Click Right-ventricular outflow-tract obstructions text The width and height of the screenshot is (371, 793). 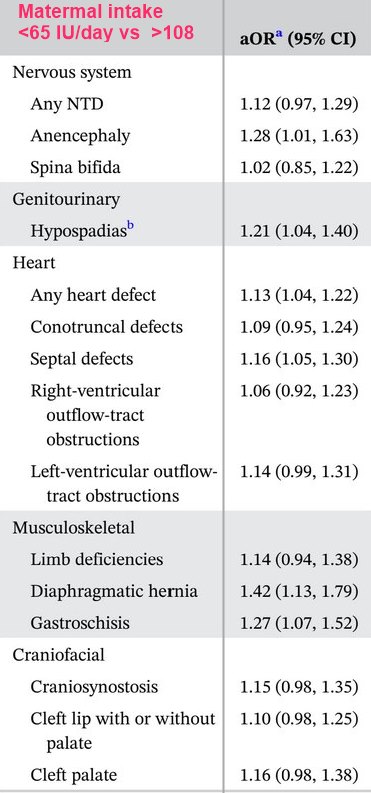click(x=95, y=415)
